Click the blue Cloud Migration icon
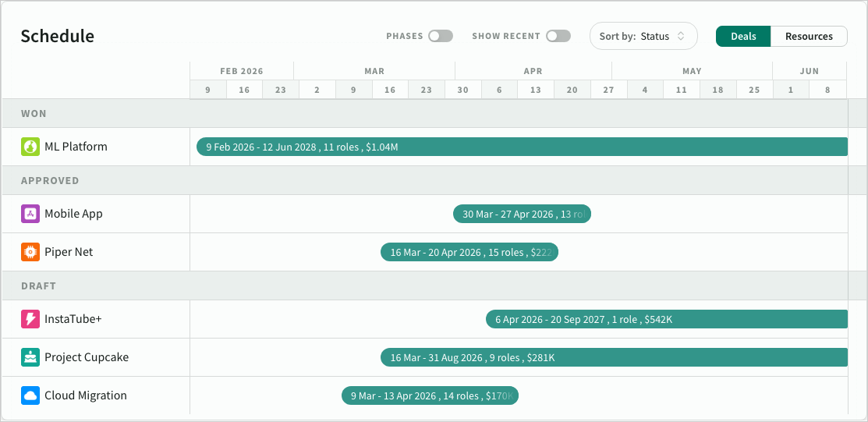 pos(30,395)
